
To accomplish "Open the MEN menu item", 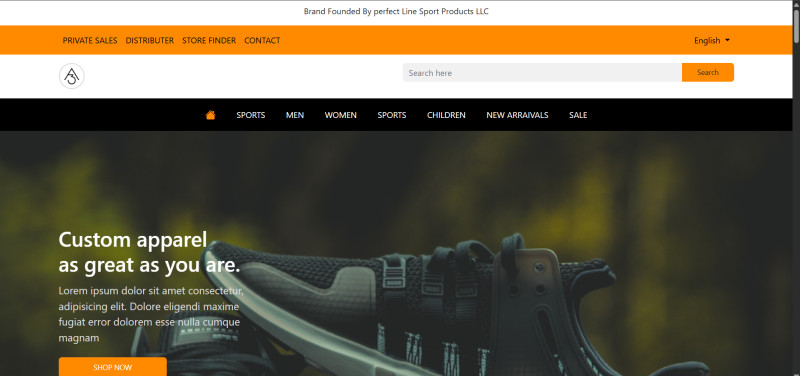I will [x=295, y=115].
